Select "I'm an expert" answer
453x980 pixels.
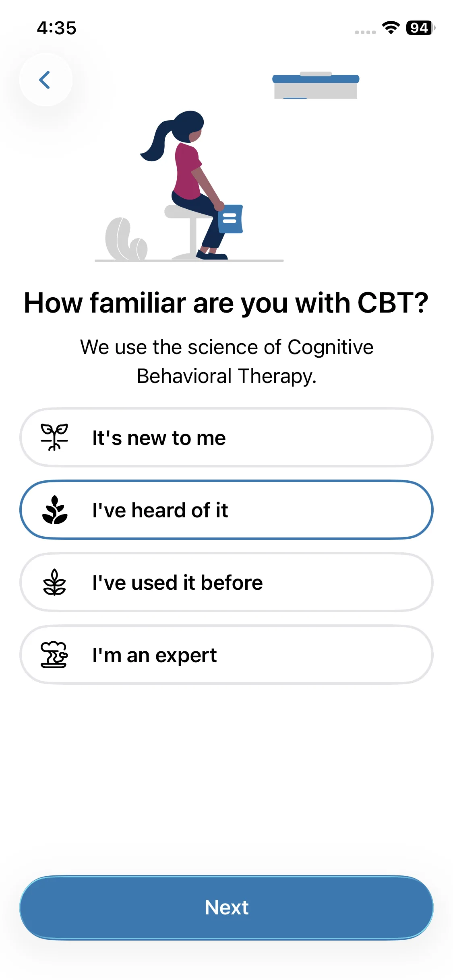[x=226, y=655]
